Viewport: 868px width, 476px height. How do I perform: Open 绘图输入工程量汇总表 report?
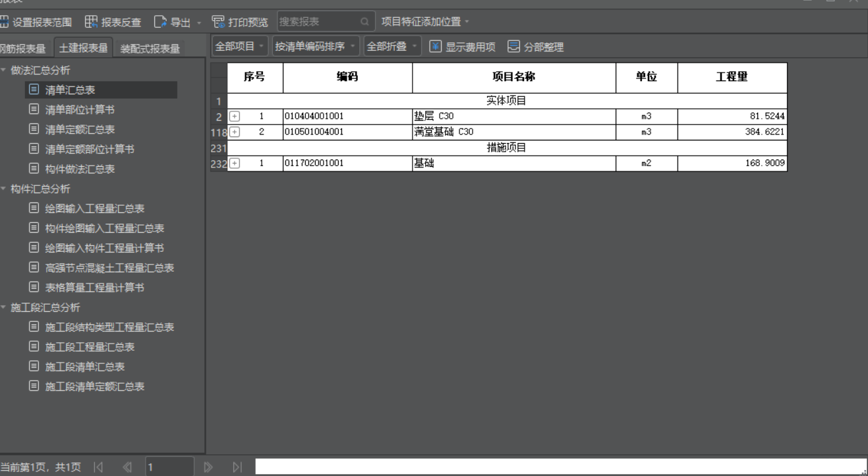click(95, 209)
